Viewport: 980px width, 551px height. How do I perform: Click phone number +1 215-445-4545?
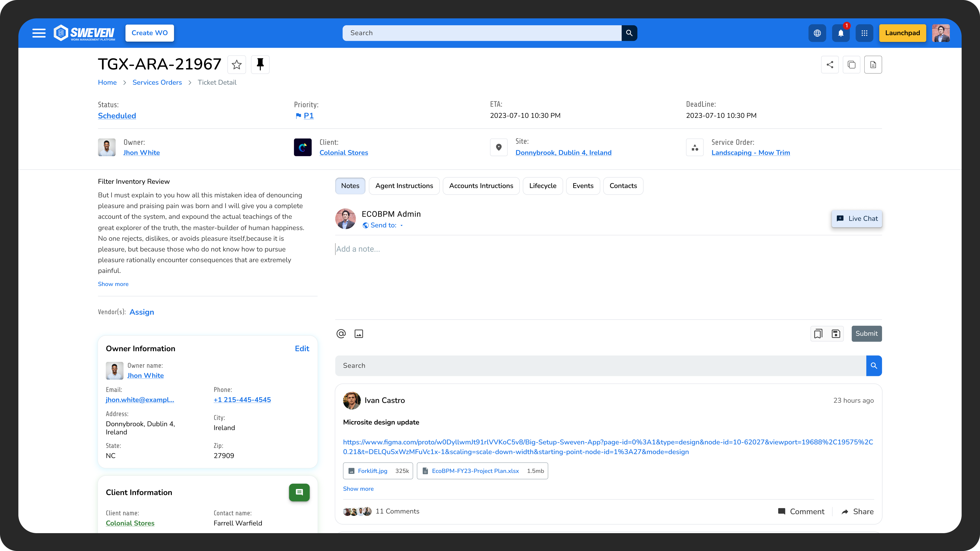tap(242, 400)
